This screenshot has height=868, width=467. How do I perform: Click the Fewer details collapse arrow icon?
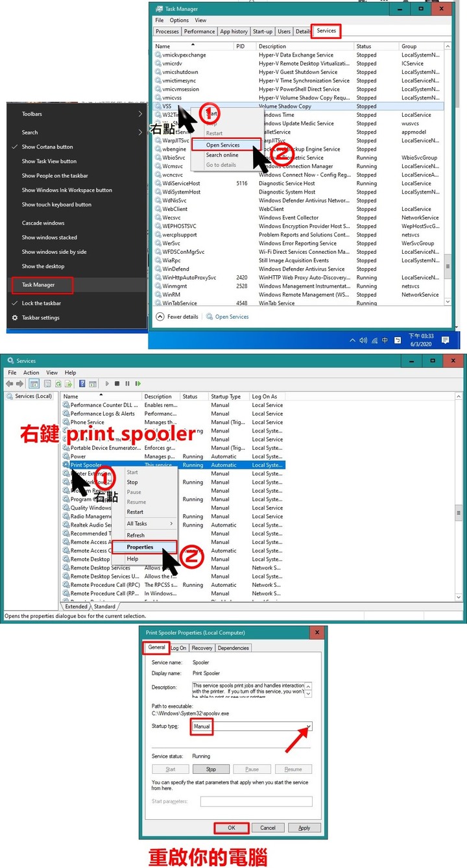coord(160,317)
